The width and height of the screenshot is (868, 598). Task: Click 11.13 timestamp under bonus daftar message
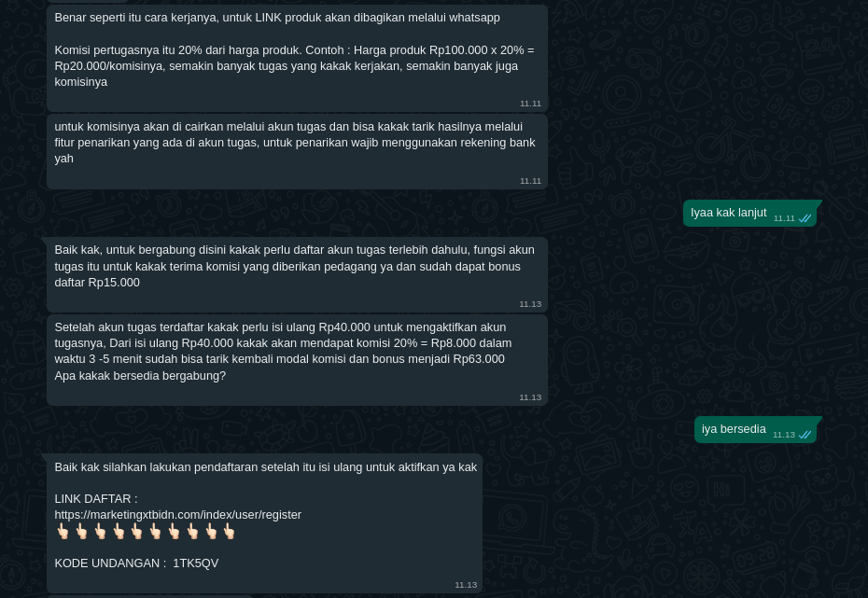pyautogui.click(x=530, y=304)
